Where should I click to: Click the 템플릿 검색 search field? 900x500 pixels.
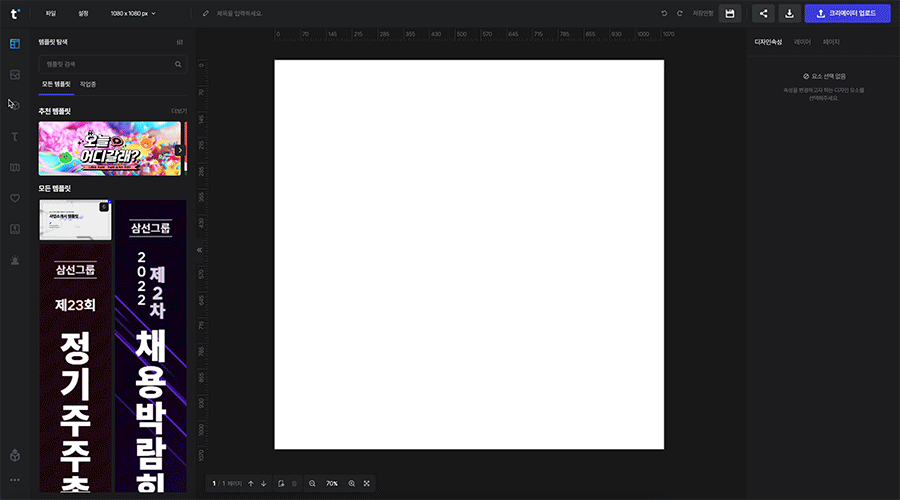point(105,64)
